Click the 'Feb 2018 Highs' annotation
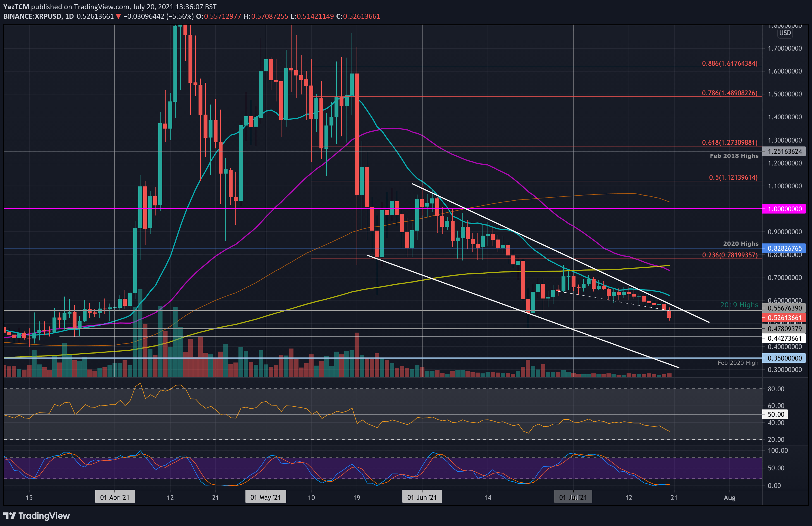 tap(734, 156)
